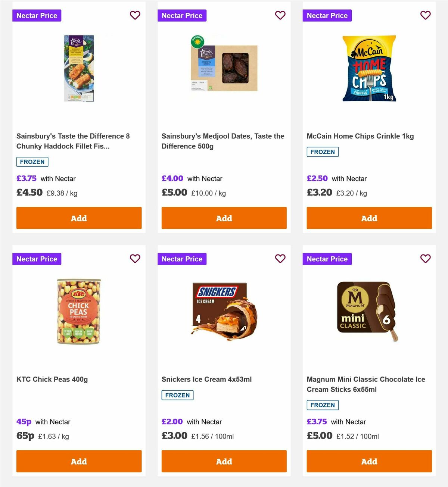Viewport: 448px width, 487px height.
Task: Click the Nectar Price badge on Snickers Ice Cream
Action: pyautogui.click(x=182, y=259)
